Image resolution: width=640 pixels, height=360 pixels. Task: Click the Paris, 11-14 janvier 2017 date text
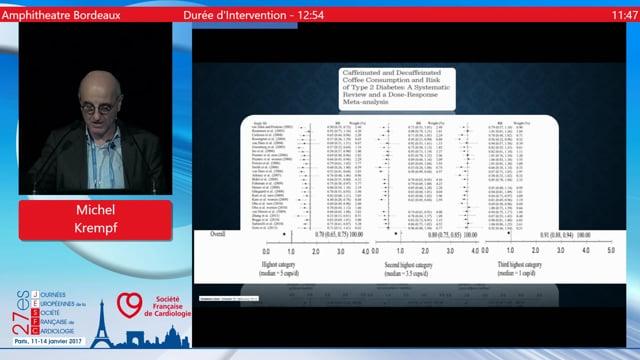[48, 341]
